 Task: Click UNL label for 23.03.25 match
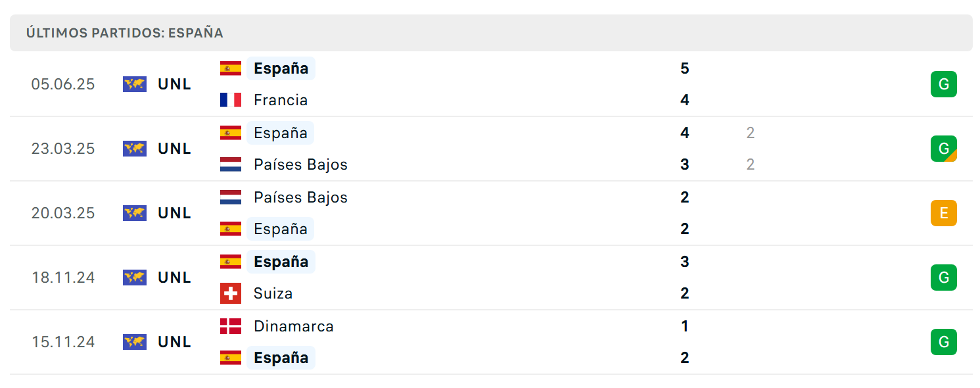coord(175,149)
